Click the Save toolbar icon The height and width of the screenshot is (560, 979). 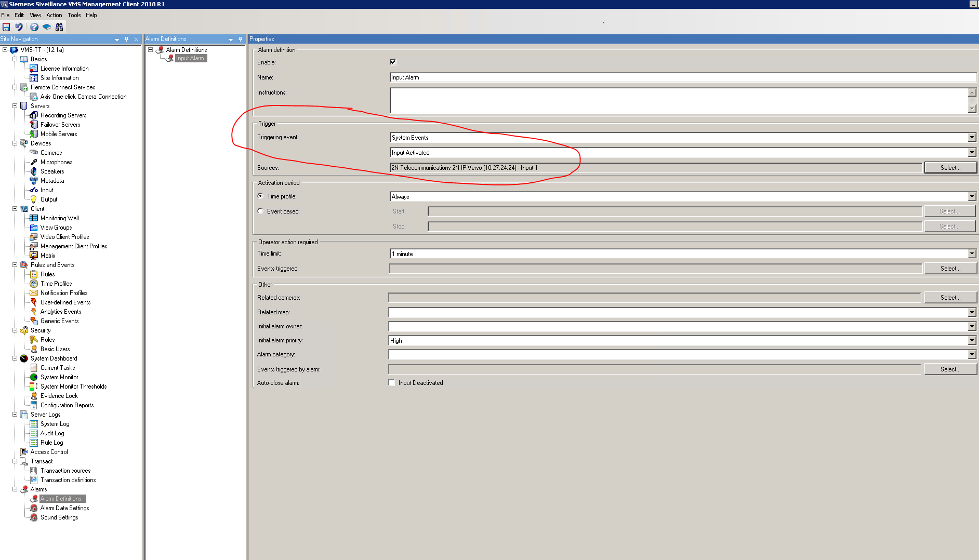(x=6, y=27)
